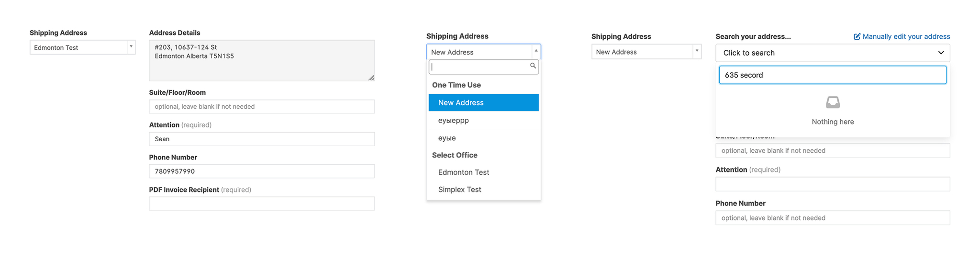980x260 pixels.
Task: Collapse the open New Address dropdown arrow
Action: coord(535,51)
